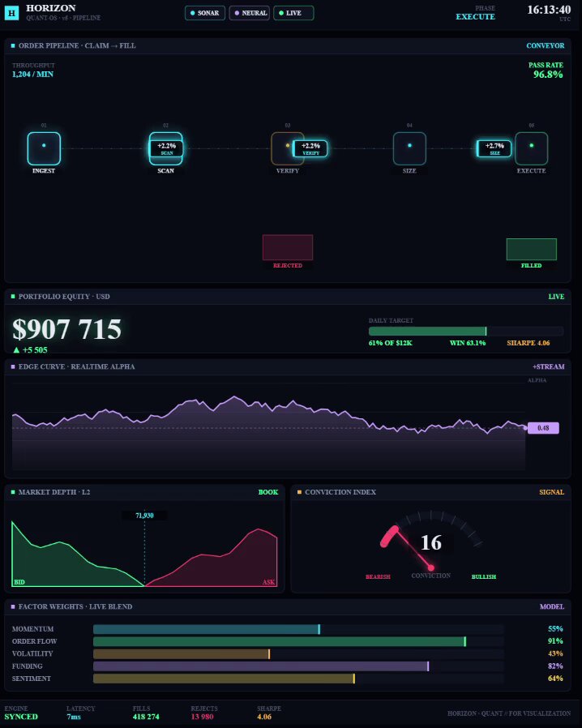Click the 55% momentum value
Screen dimensions: 582x728
point(555,628)
